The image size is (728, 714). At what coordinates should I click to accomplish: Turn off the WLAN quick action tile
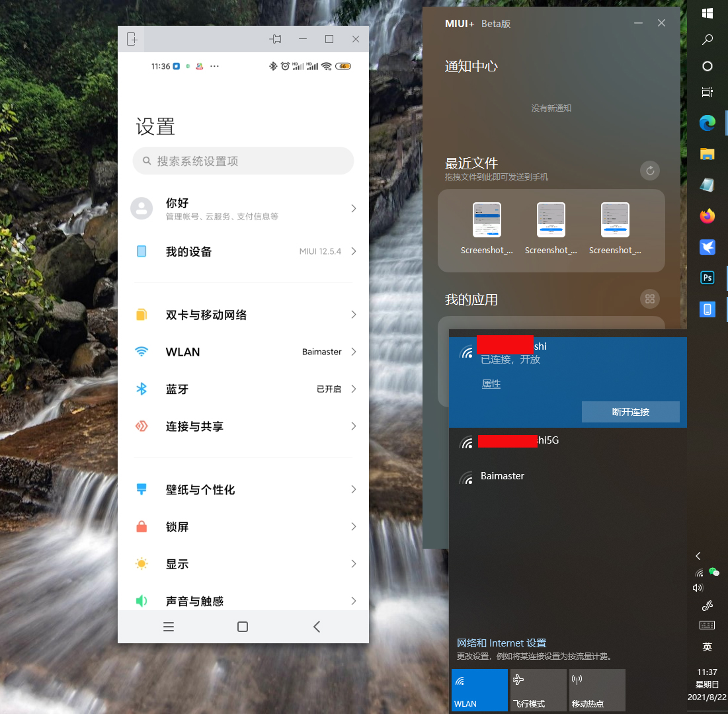[x=479, y=690]
